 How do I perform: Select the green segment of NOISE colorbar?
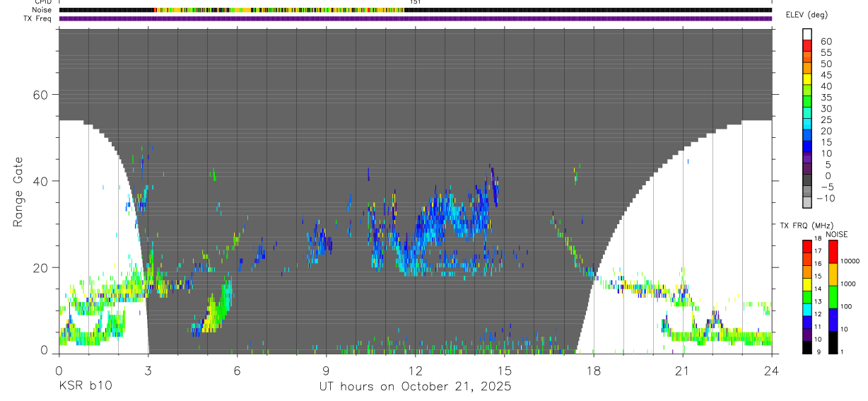[x=833, y=296]
